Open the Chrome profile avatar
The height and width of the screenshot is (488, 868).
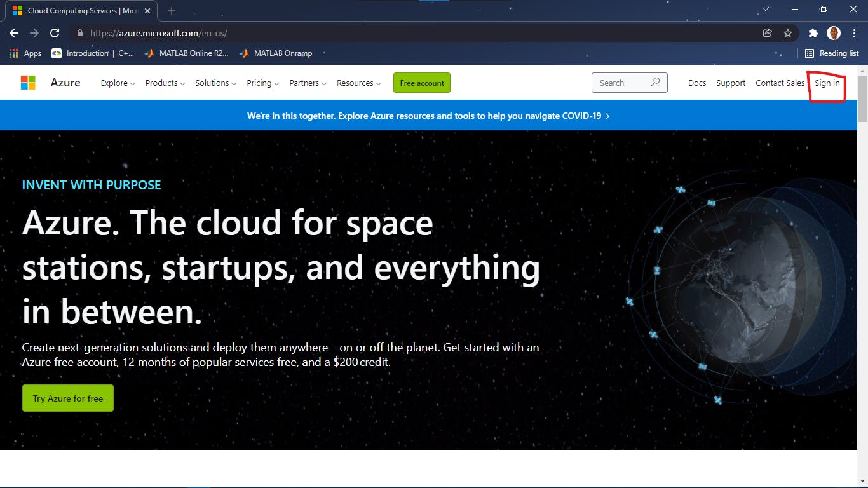pos(834,33)
